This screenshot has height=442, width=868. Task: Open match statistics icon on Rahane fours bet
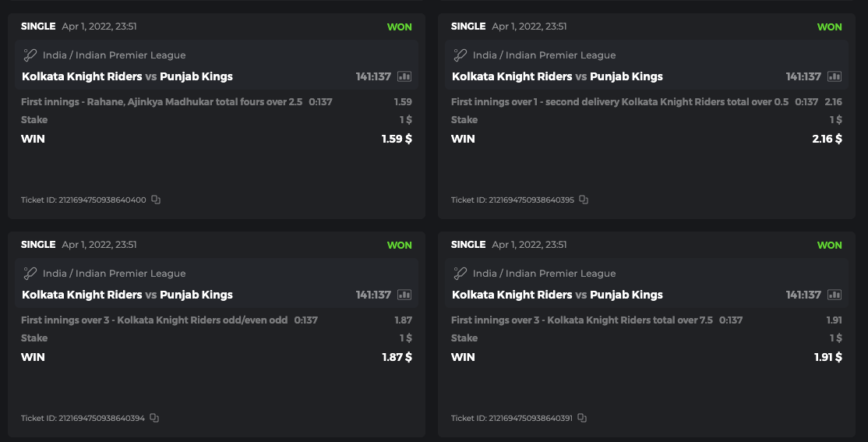[x=404, y=76]
